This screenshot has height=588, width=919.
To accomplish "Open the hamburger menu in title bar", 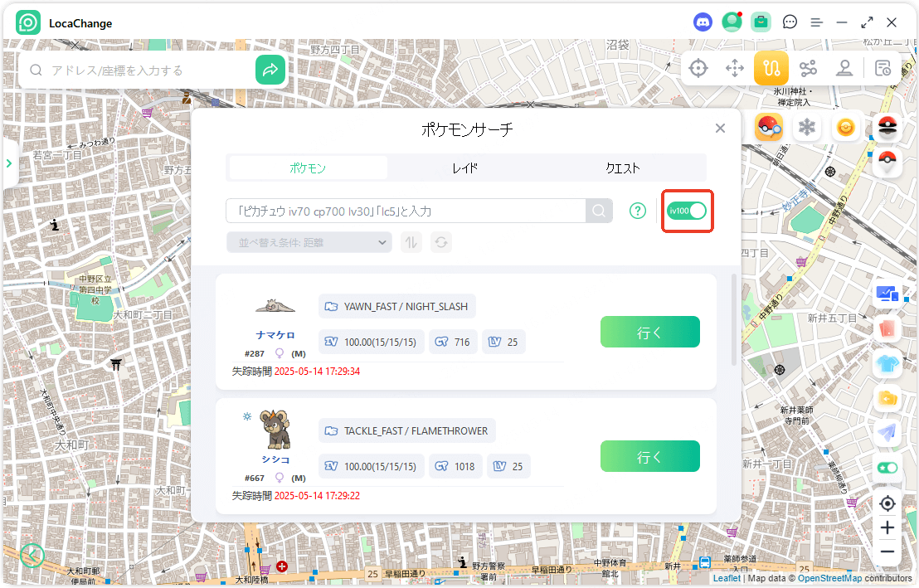I will [816, 23].
